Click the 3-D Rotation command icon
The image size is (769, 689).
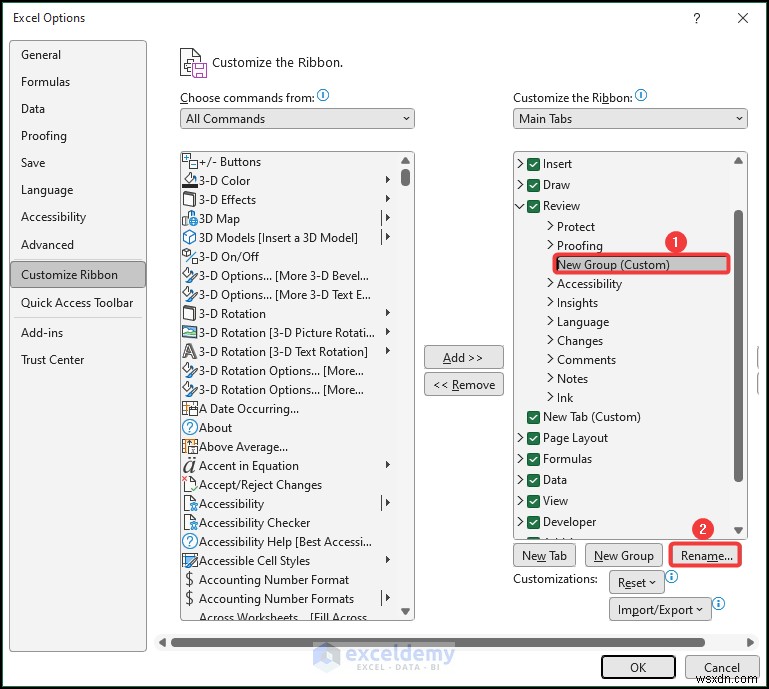pyautogui.click(x=190, y=313)
